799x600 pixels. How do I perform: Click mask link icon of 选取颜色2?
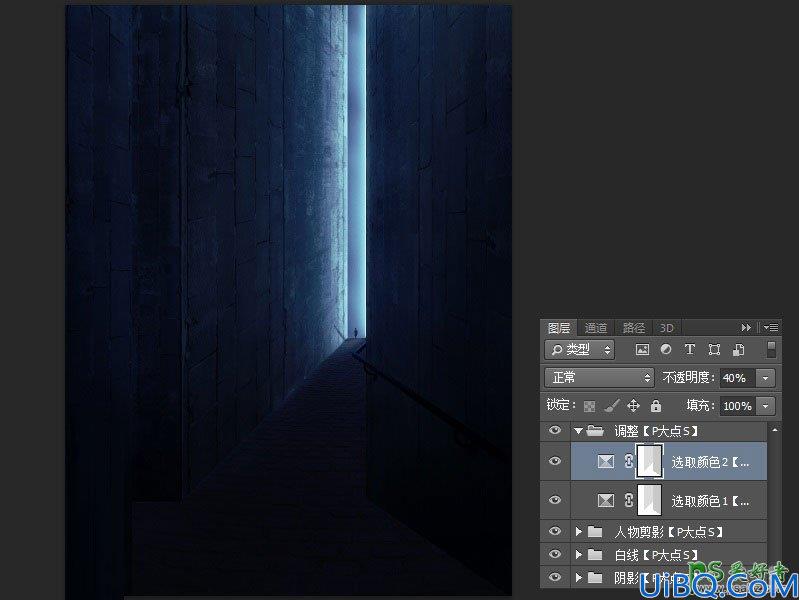click(629, 461)
